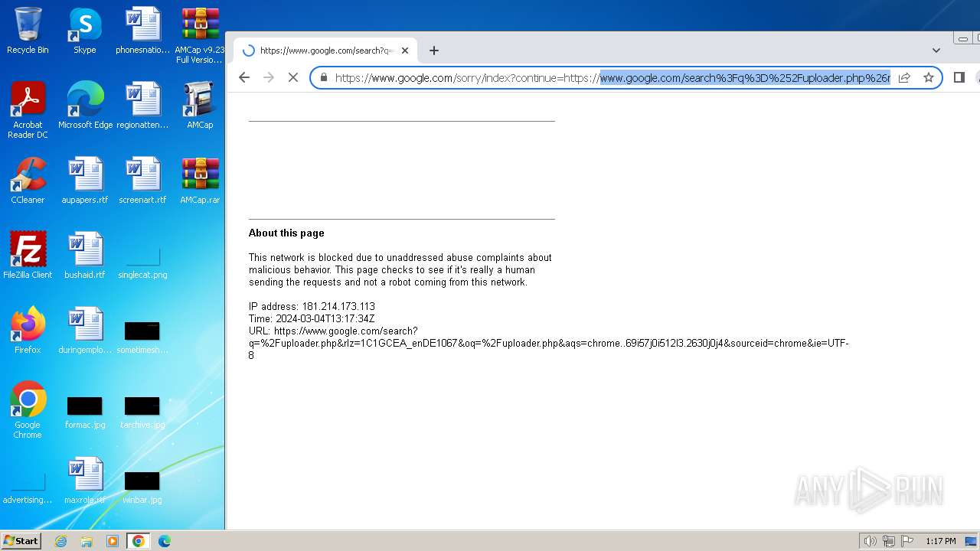This screenshot has width=980, height=551.
Task: Open Windows Explorer from the taskbar
Action: click(x=87, y=540)
